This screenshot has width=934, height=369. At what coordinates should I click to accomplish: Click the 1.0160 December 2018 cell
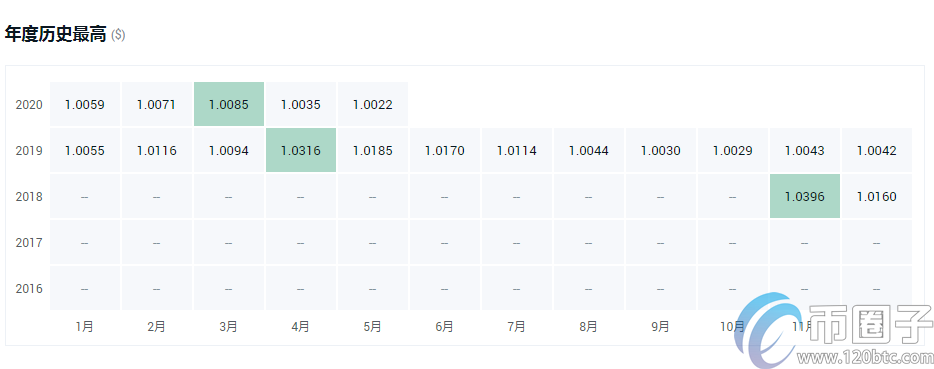pos(877,196)
